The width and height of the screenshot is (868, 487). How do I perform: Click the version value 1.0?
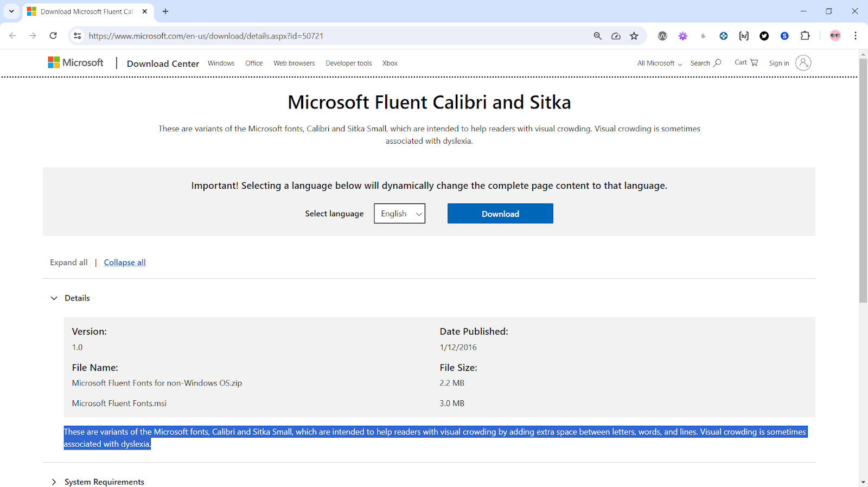[78, 347]
